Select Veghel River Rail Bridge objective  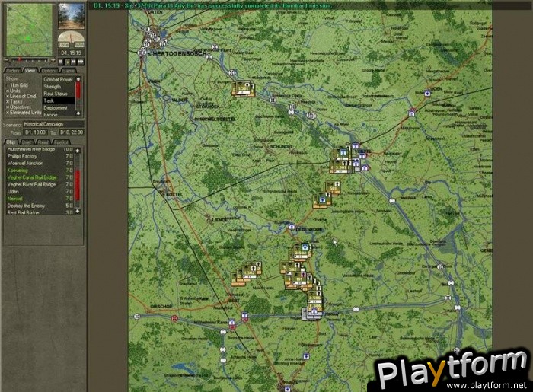pos(40,185)
